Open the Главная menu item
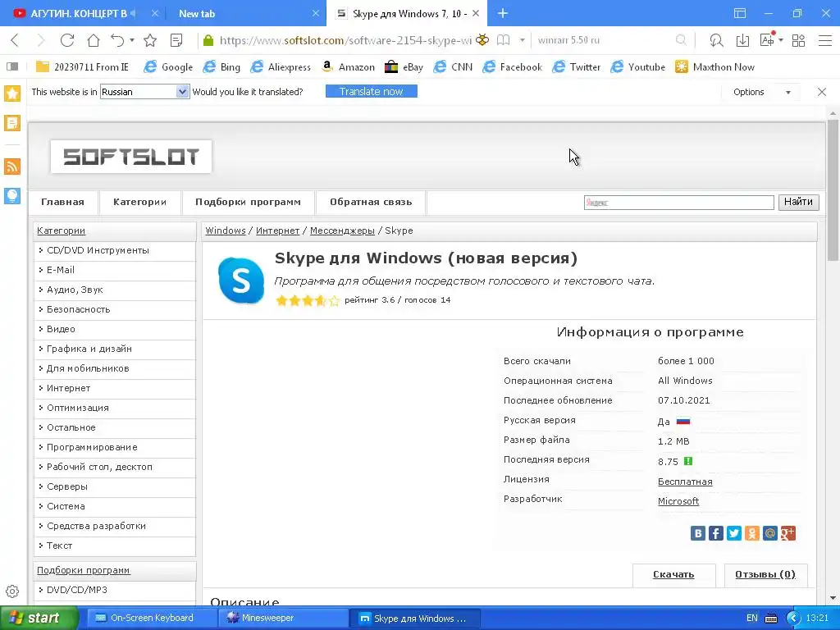840x630 pixels. coord(62,202)
